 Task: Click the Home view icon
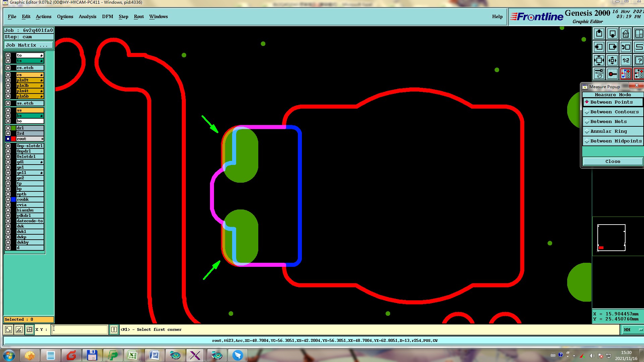pos(626,34)
